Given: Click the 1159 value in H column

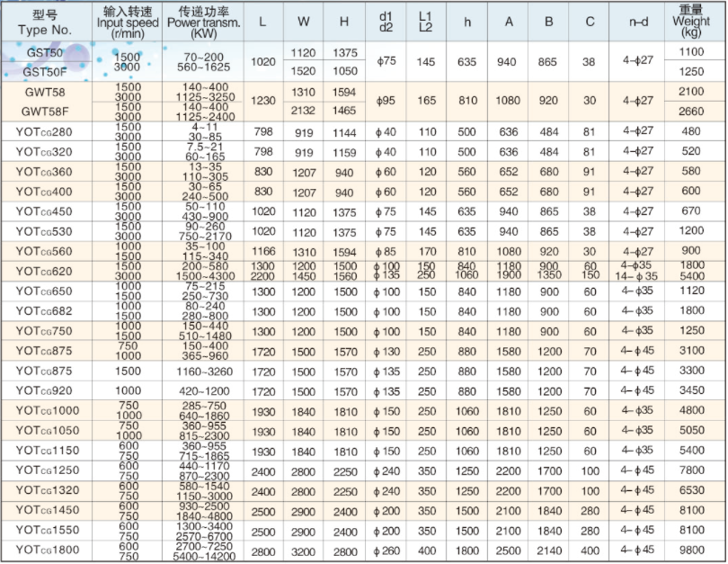Looking at the screenshot, I should [x=344, y=153].
